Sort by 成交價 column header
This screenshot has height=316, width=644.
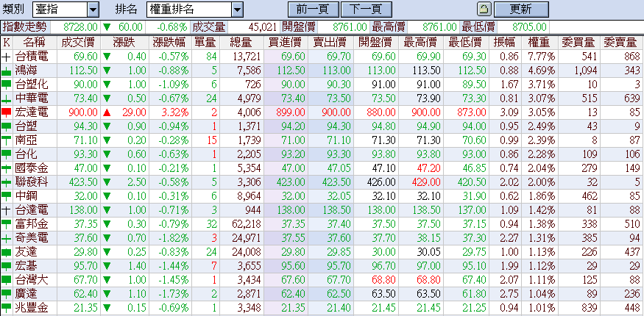(x=78, y=42)
